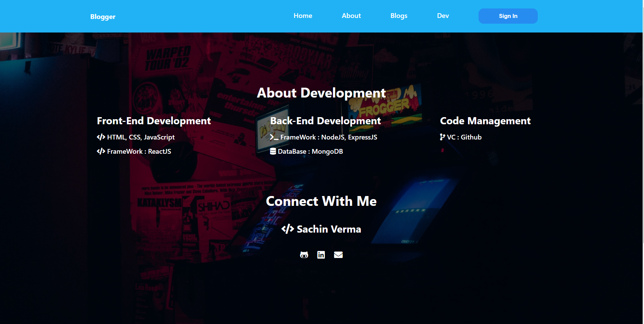
Task: Open the Dev nav item
Action: [x=443, y=16]
